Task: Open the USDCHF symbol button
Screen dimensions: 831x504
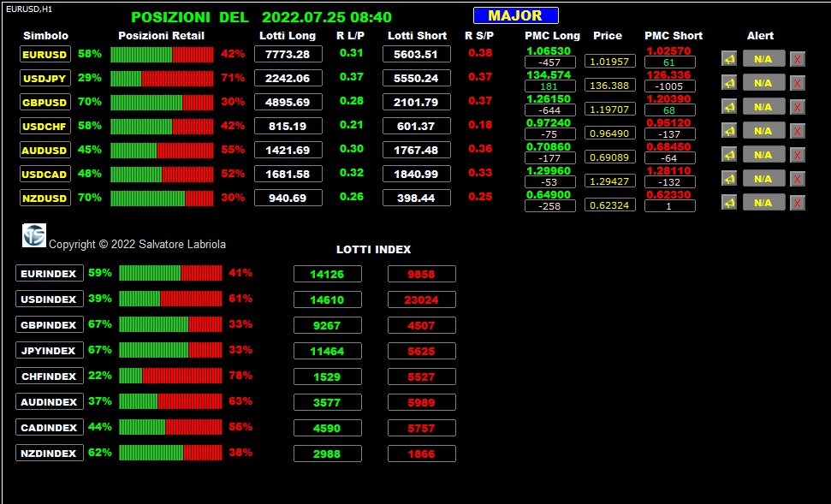Action: [x=45, y=126]
